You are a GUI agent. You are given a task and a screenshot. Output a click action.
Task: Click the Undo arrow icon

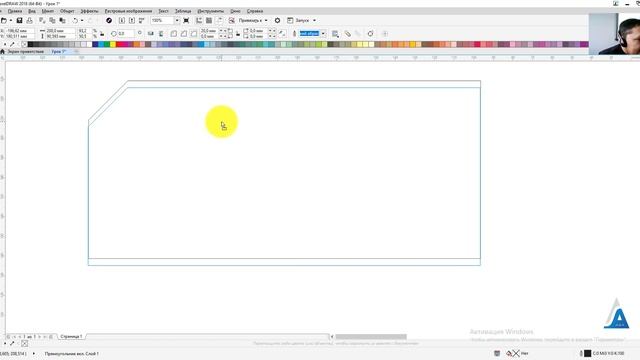pyautogui.click(x=75, y=20)
